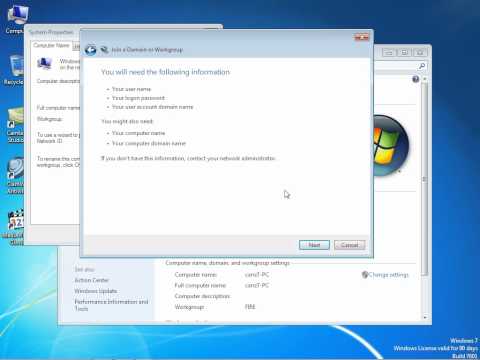Cancel the Join a Domain or Workgroup wizard
Screen dimensions: 480x360
coord(349,245)
